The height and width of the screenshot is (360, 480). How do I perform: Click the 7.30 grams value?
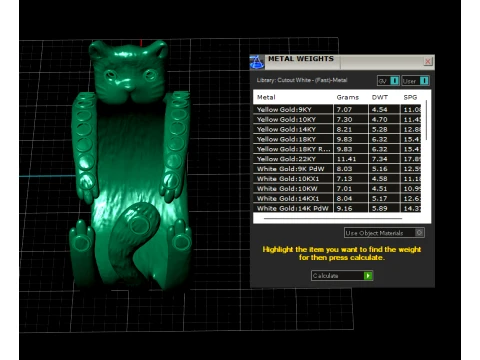344,119
